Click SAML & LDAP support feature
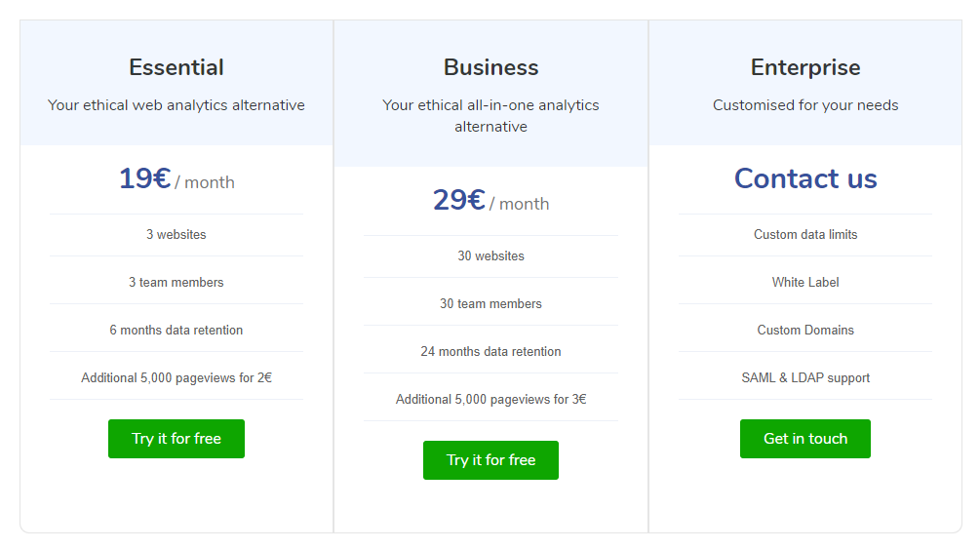Screen dimensions: 980x549 (805, 377)
